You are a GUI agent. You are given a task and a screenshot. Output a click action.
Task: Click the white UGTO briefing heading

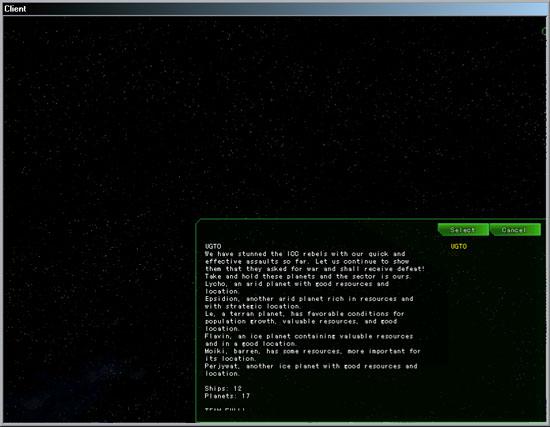(x=213, y=246)
